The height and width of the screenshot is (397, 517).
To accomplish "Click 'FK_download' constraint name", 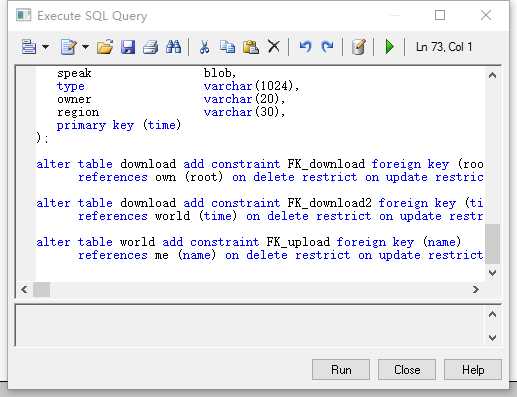I will pos(326,164).
